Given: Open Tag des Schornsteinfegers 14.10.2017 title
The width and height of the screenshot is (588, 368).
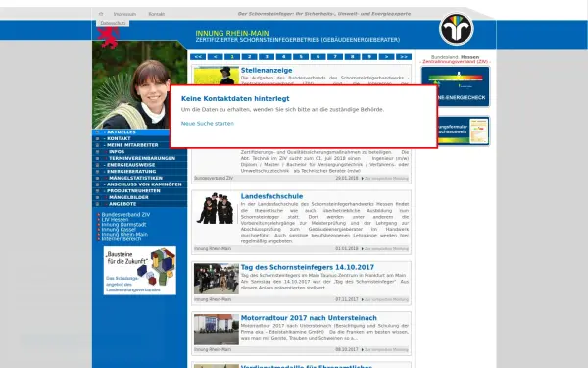Looking at the screenshot, I should tap(308, 267).
